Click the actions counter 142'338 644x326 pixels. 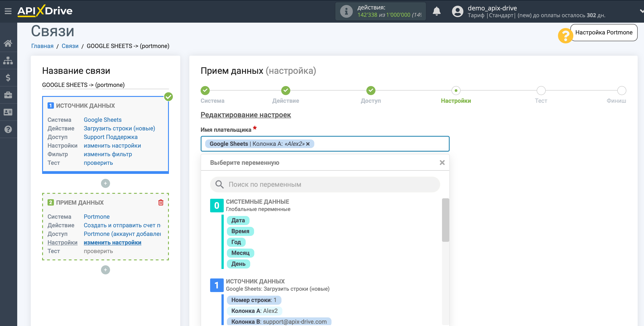(x=367, y=15)
